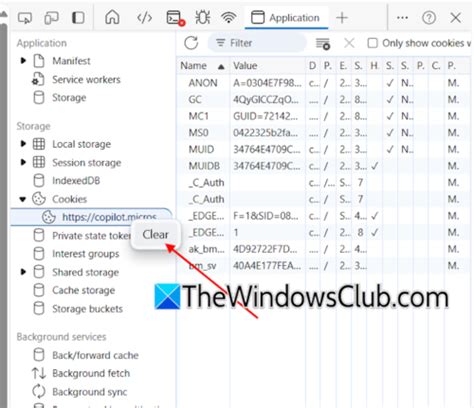Open the Console panel icon
Screen dimensions: 474x408
(175, 18)
